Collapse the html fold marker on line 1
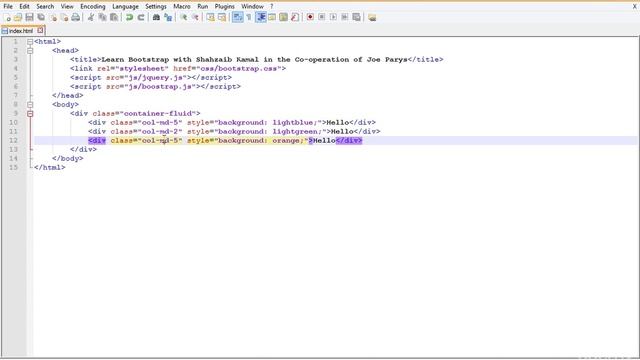The height and width of the screenshot is (360, 640). click(x=30, y=42)
